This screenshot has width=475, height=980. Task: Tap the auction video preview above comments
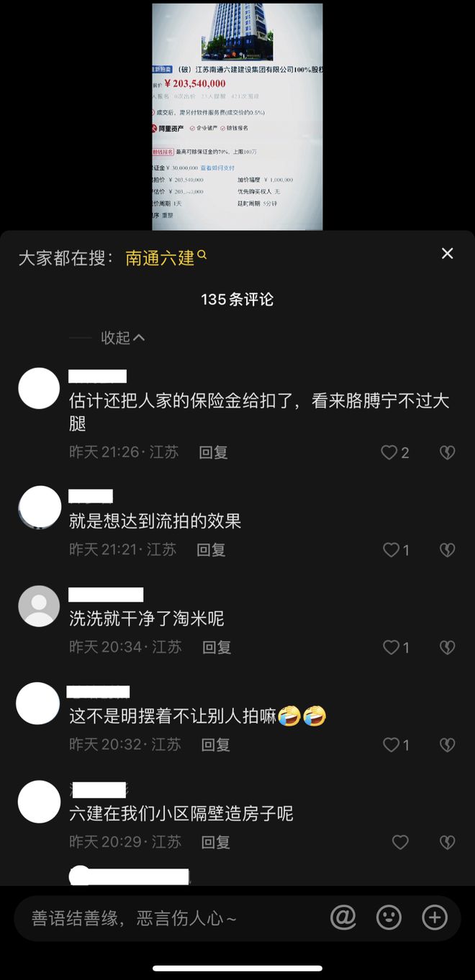pos(237,116)
